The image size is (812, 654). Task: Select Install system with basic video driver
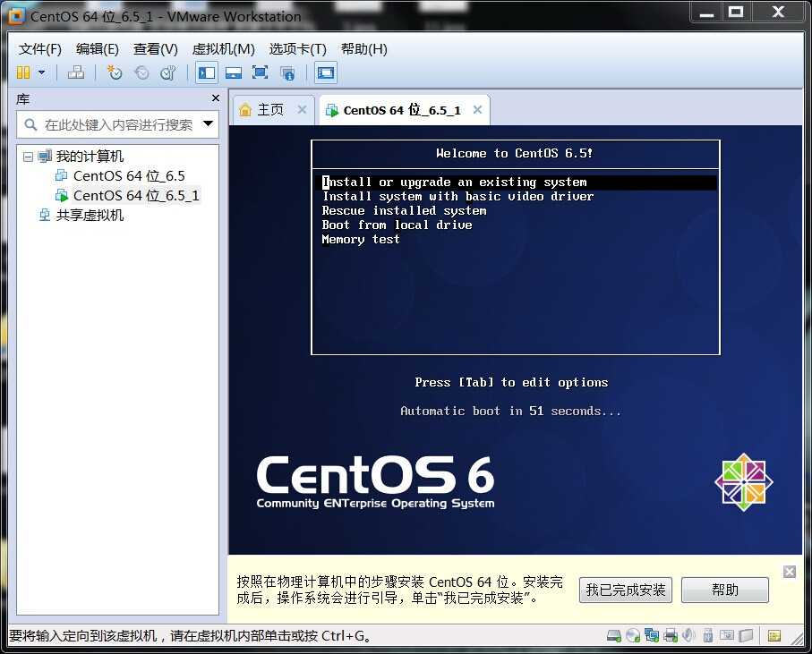click(x=457, y=197)
